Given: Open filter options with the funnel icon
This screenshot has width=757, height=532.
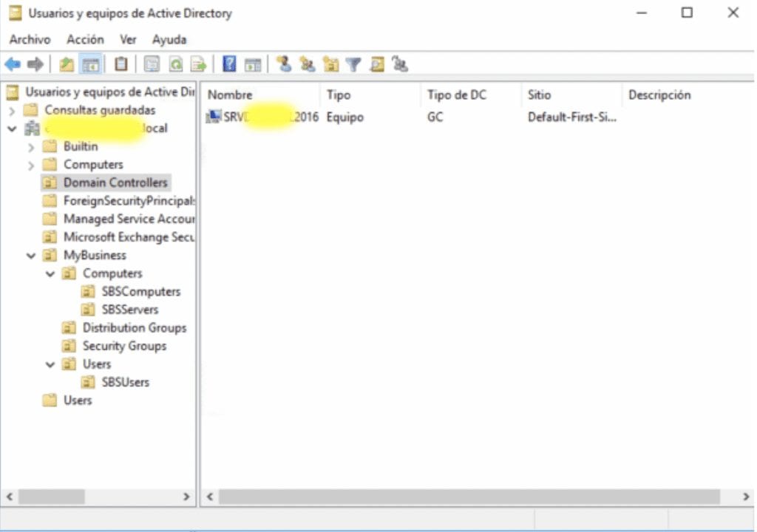Looking at the screenshot, I should [x=353, y=64].
